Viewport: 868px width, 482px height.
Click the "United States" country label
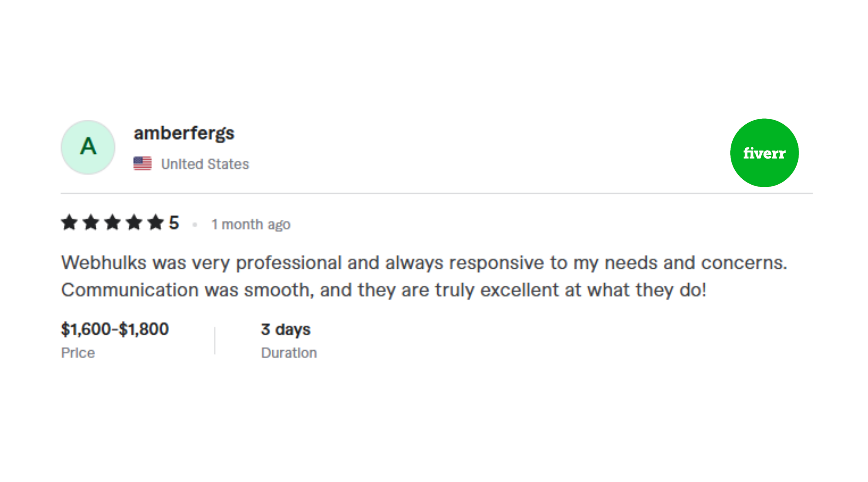coord(205,164)
